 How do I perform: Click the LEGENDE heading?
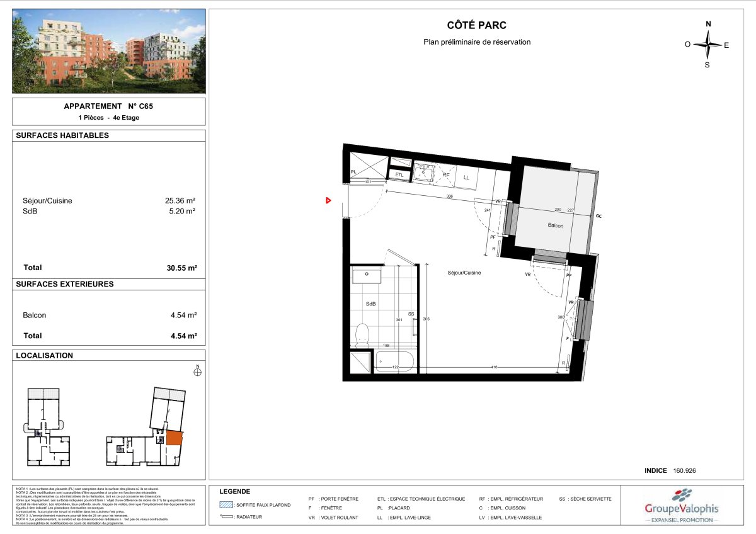point(234,491)
